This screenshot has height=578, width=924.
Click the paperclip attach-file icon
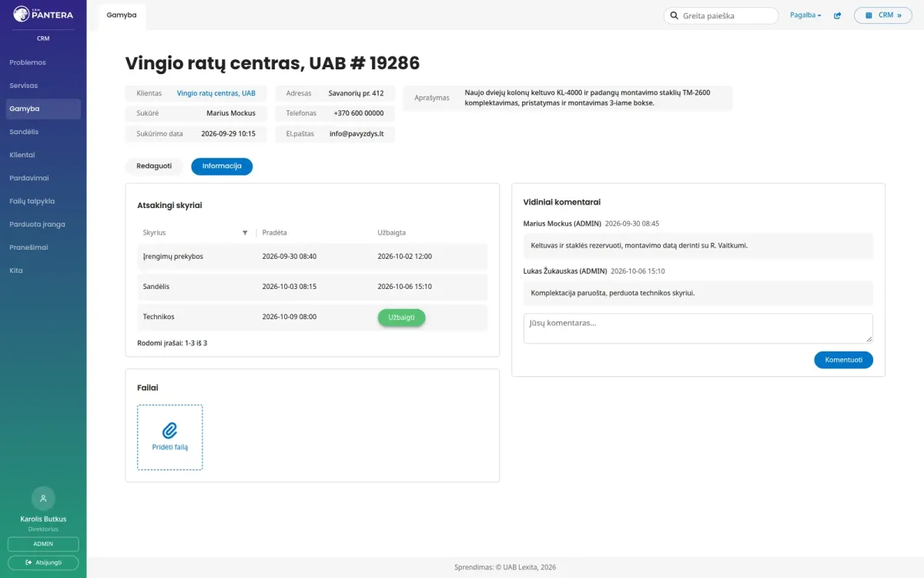coord(169,430)
